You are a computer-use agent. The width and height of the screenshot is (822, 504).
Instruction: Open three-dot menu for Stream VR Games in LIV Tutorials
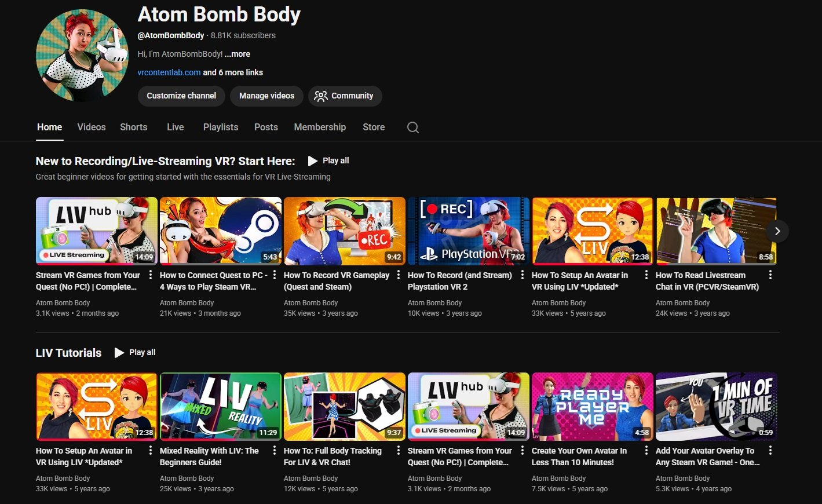pos(523,451)
